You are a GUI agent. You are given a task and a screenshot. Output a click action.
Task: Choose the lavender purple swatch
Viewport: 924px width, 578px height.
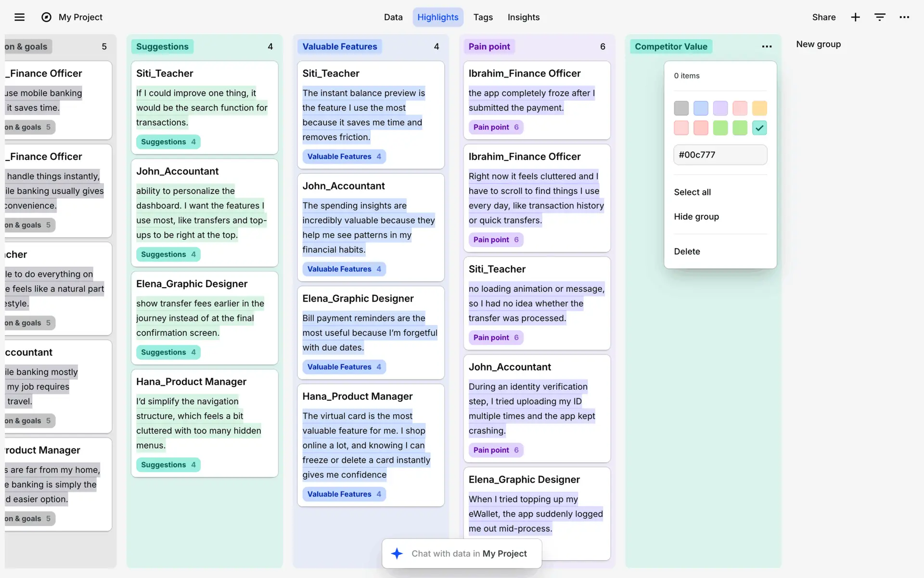tap(720, 108)
